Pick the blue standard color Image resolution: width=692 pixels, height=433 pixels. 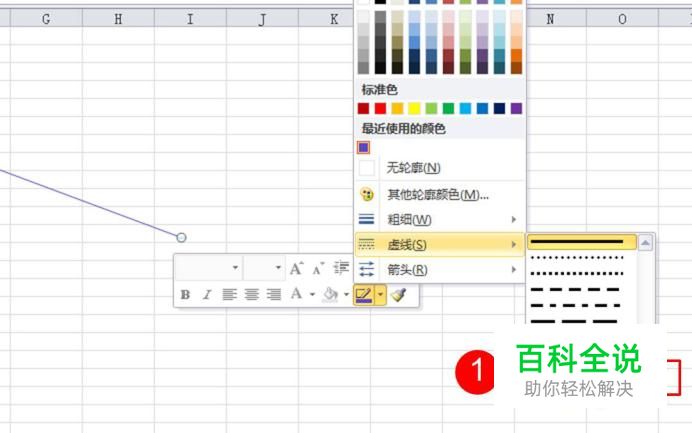(482, 109)
